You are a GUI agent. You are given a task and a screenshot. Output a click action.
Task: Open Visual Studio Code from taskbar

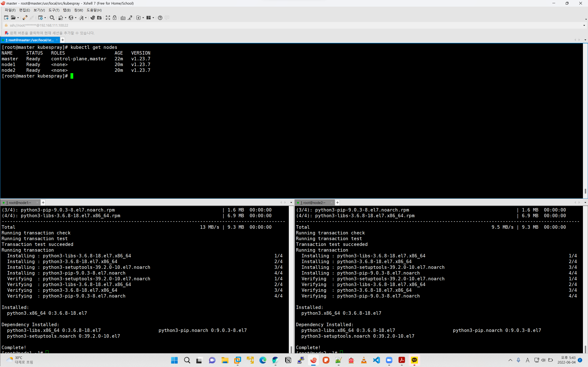pos(376,360)
